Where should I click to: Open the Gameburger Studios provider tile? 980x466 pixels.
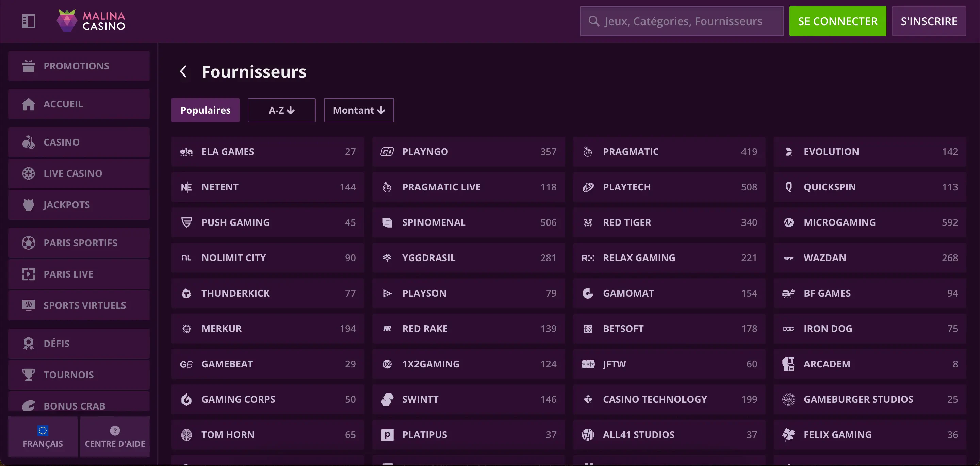coord(870,399)
